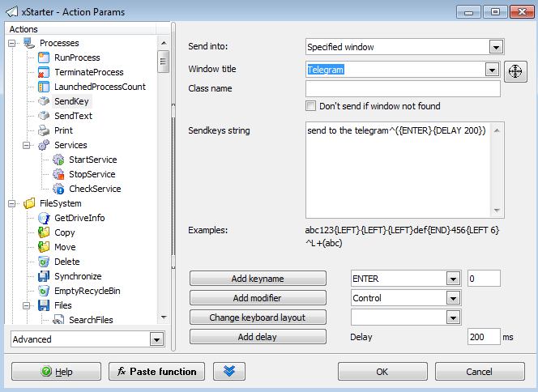This screenshot has height=392, width=538.
Task: Click the CheckService icon
Action: [x=58, y=189]
